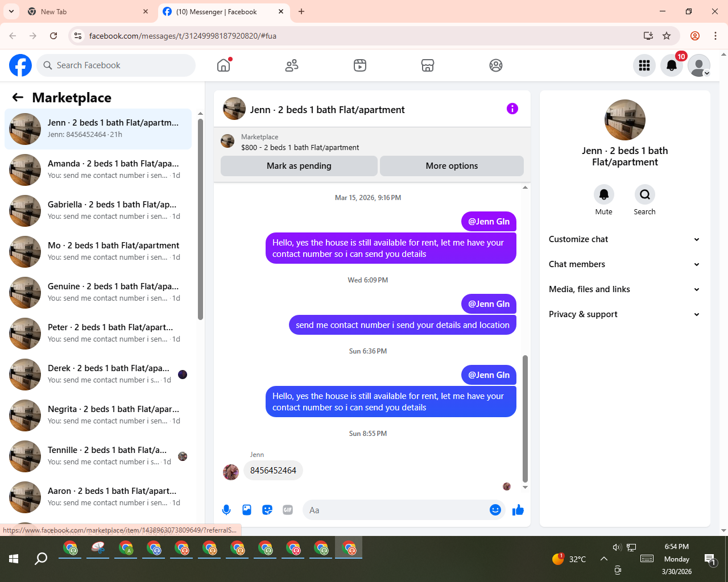Viewport: 728px width, 582px height.
Task: Click More options button
Action: click(452, 166)
